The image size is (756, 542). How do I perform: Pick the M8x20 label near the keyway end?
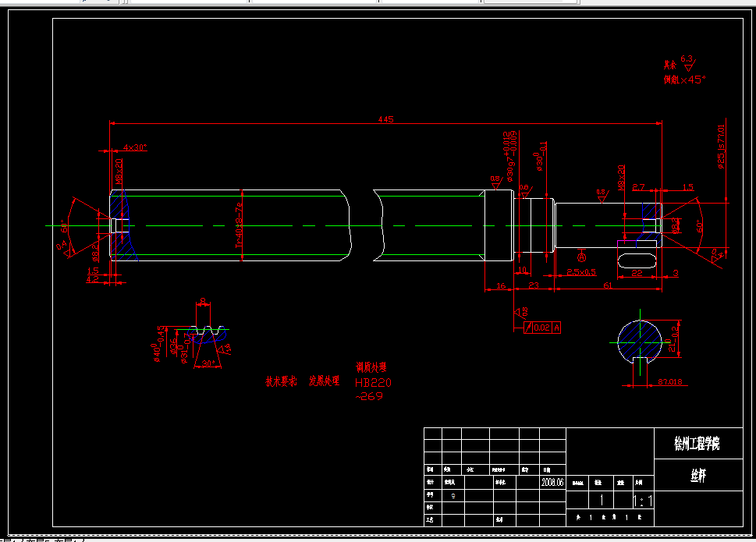click(620, 178)
